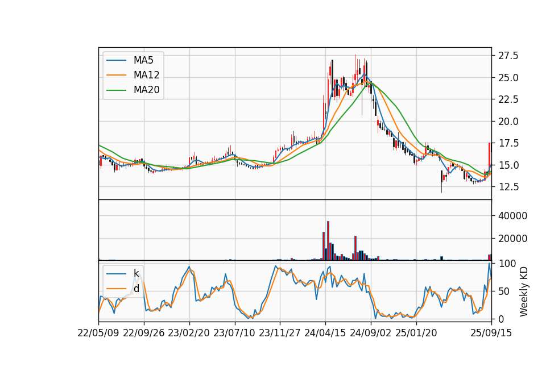
Task: Click the 23/11/27 date label
Action: [x=280, y=333]
